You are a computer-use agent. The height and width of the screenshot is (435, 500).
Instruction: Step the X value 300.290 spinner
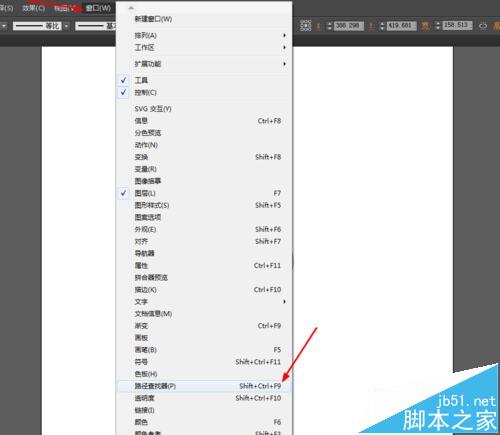[329, 26]
